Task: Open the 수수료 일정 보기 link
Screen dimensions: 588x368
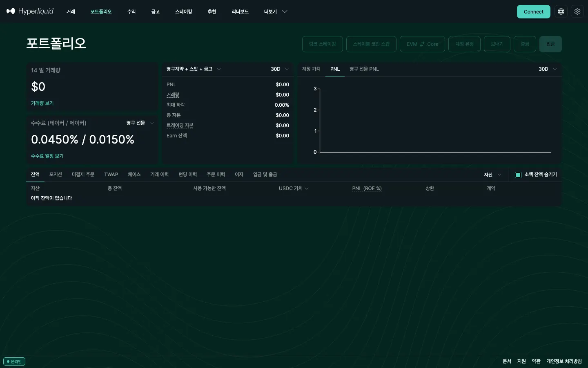Action: click(47, 156)
